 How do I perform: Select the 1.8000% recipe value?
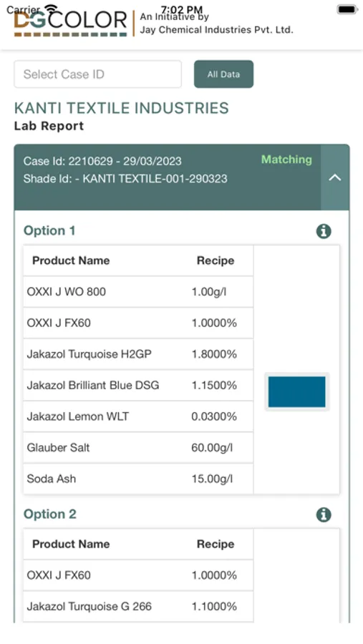tap(214, 354)
